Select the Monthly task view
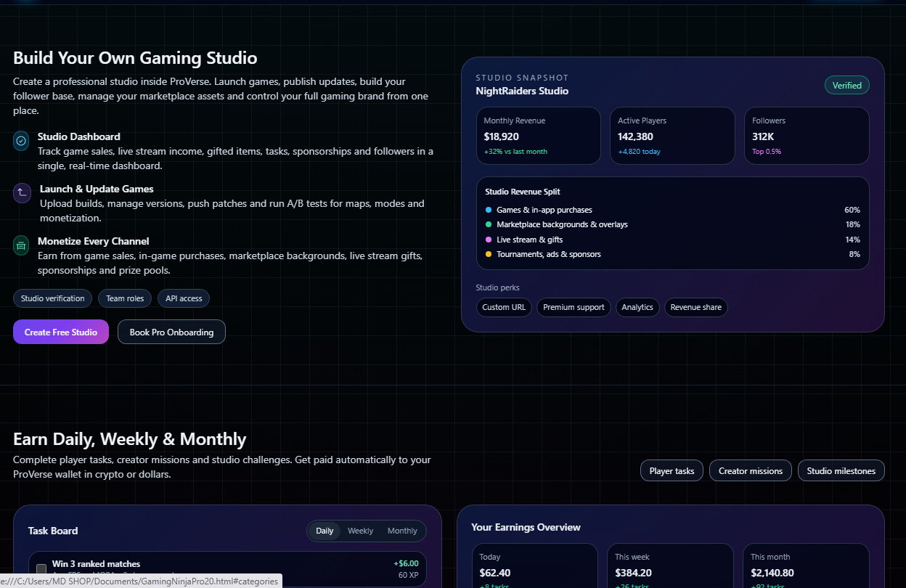906x588 pixels. tap(402, 531)
